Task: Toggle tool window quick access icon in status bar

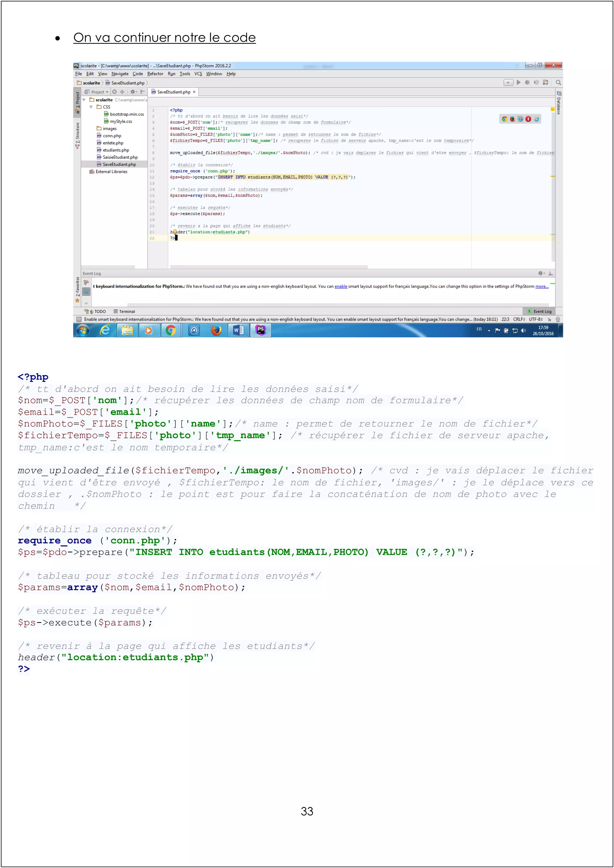Action: pyautogui.click(x=79, y=320)
